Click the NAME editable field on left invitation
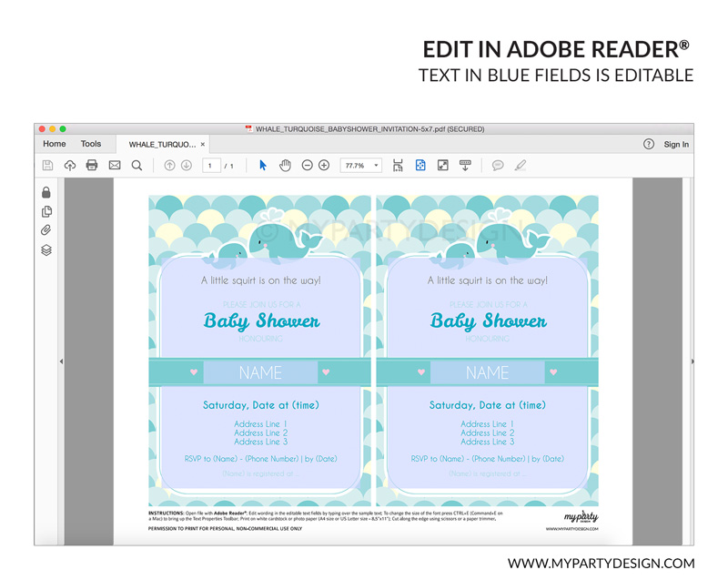 click(260, 372)
